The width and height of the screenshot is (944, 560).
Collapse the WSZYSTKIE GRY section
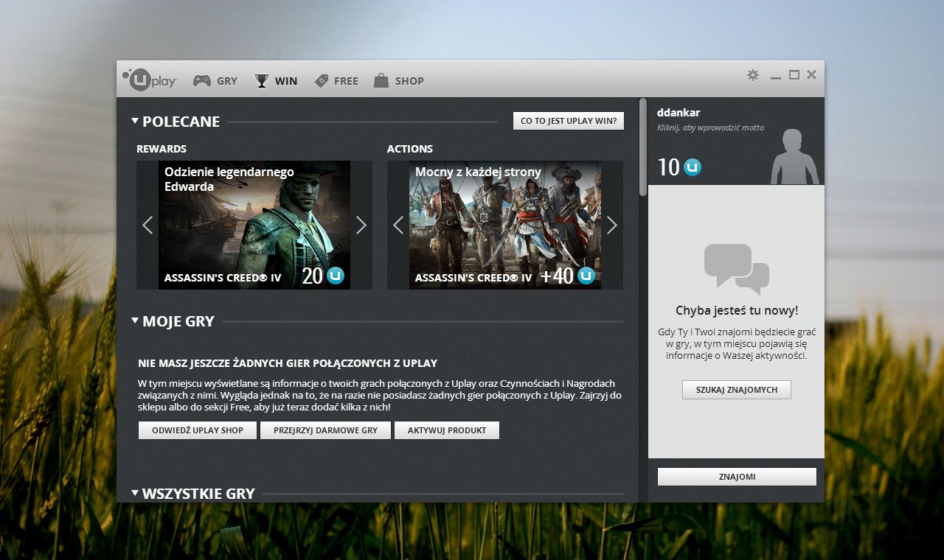[135, 492]
